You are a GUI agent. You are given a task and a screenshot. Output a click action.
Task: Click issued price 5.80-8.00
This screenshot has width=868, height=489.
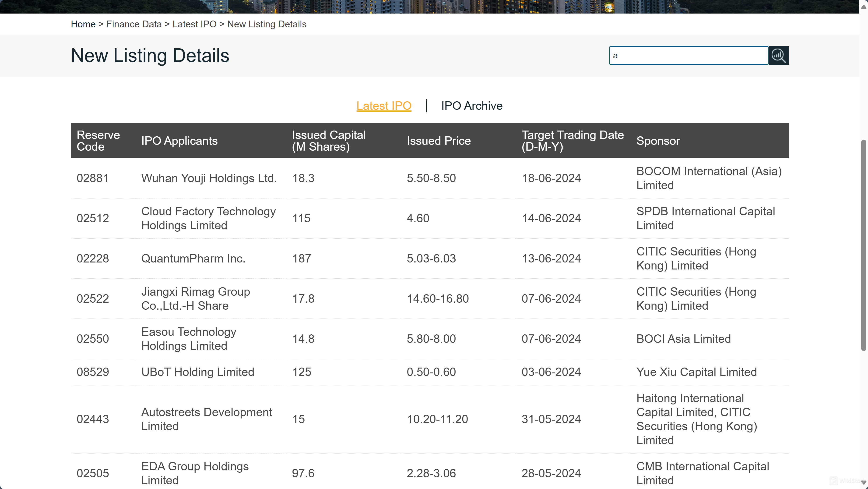[431, 339]
